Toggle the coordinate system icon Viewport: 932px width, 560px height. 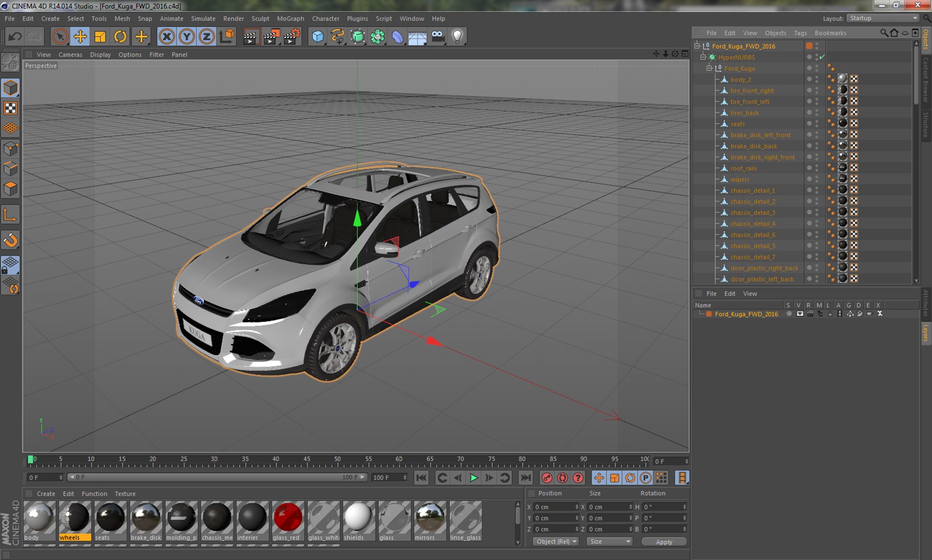(227, 36)
